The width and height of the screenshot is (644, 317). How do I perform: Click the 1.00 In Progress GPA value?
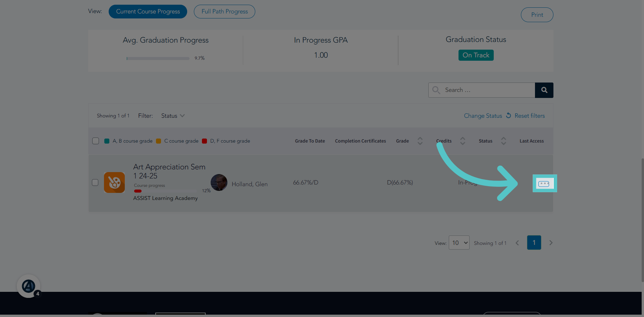pyautogui.click(x=321, y=55)
